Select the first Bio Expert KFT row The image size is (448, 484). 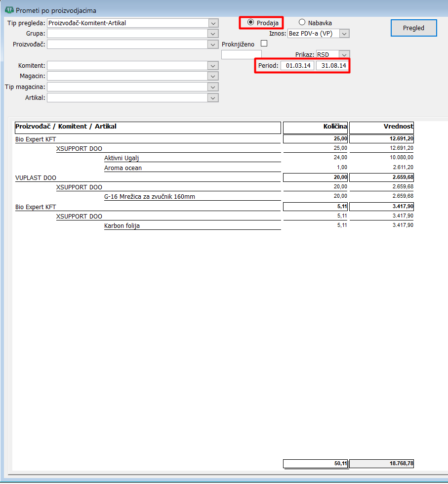click(x=148, y=139)
